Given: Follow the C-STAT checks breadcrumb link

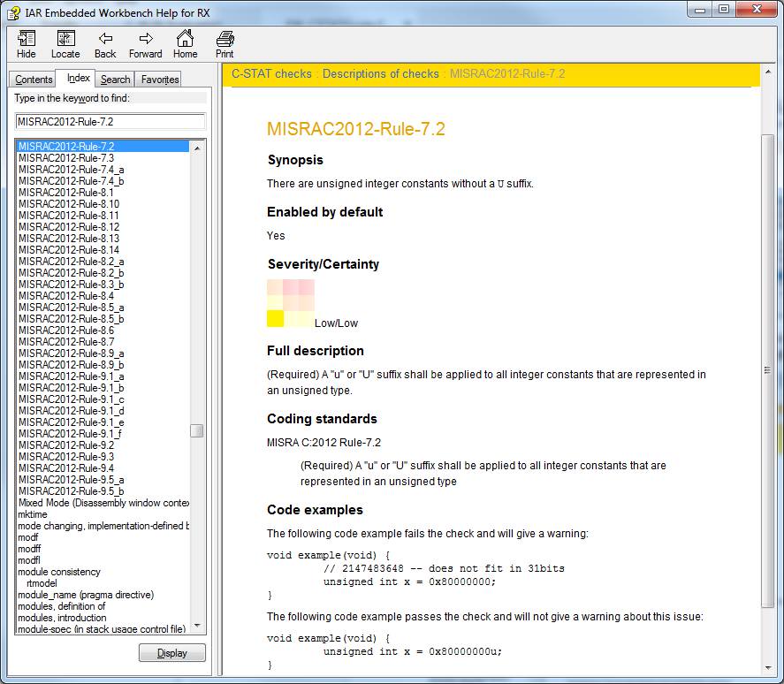Looking at the screenshot, I should (x=271, y=74).
